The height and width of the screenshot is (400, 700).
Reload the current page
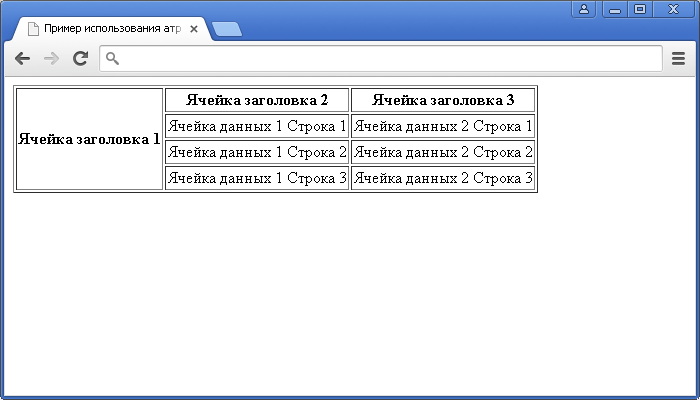80,59
